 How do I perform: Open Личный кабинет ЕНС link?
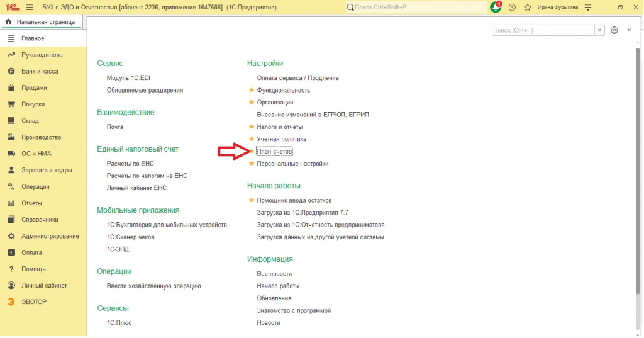click(x=136, y=188)
